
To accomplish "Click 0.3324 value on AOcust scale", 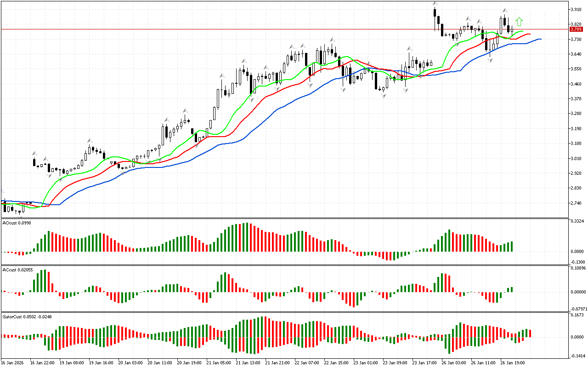I will [x=577, y=222].
